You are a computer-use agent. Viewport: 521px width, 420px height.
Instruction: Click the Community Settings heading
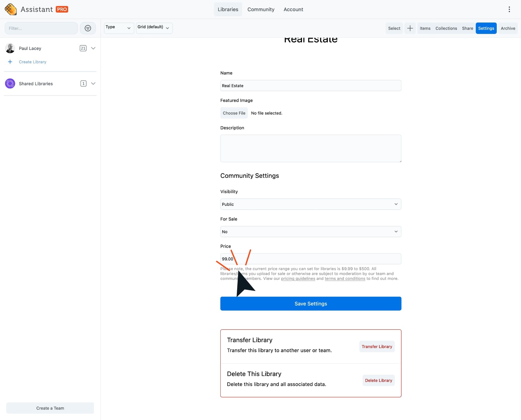click(249, 176)
